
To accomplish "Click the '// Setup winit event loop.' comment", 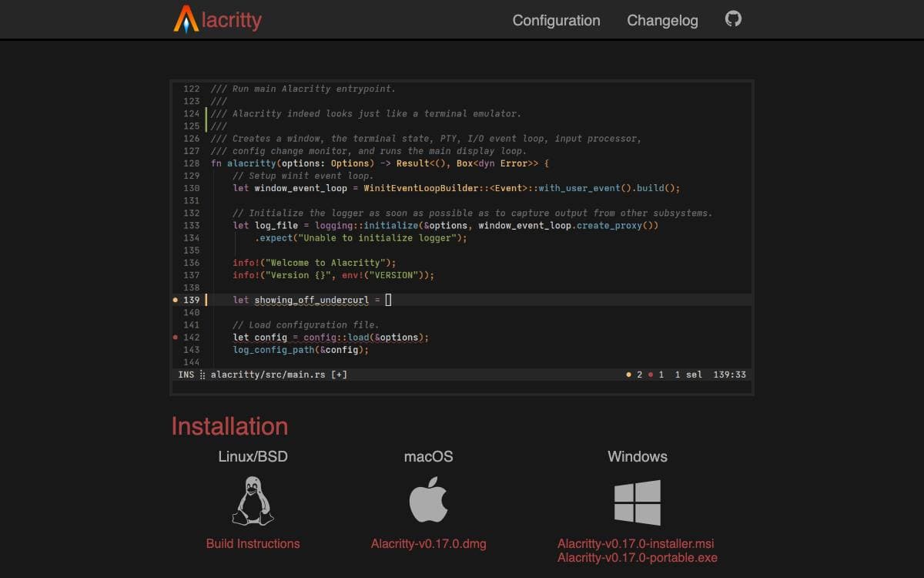I will (303, 176).
